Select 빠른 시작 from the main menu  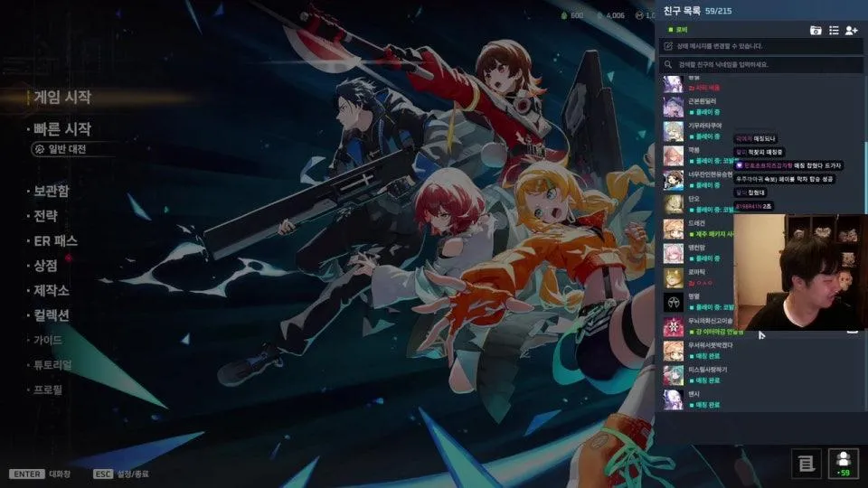tap(62, 129)
